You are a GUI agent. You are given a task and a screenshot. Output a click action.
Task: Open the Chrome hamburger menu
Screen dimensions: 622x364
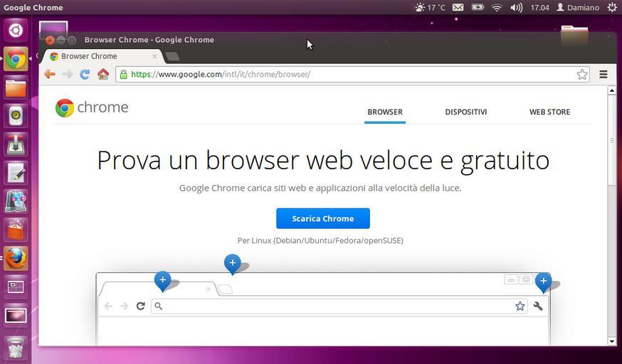pyautogui.click(x=603, y=74)
